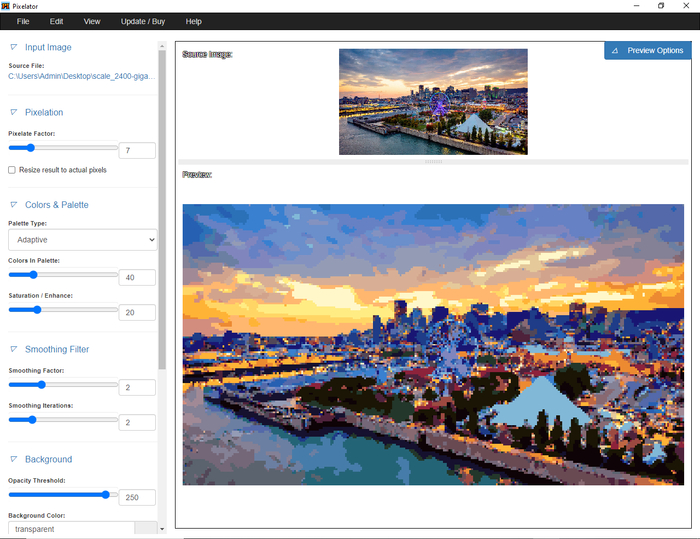Enable Resize result to actual pixels
This screenshot has height=539, width=700.
[x=12, y=170]
